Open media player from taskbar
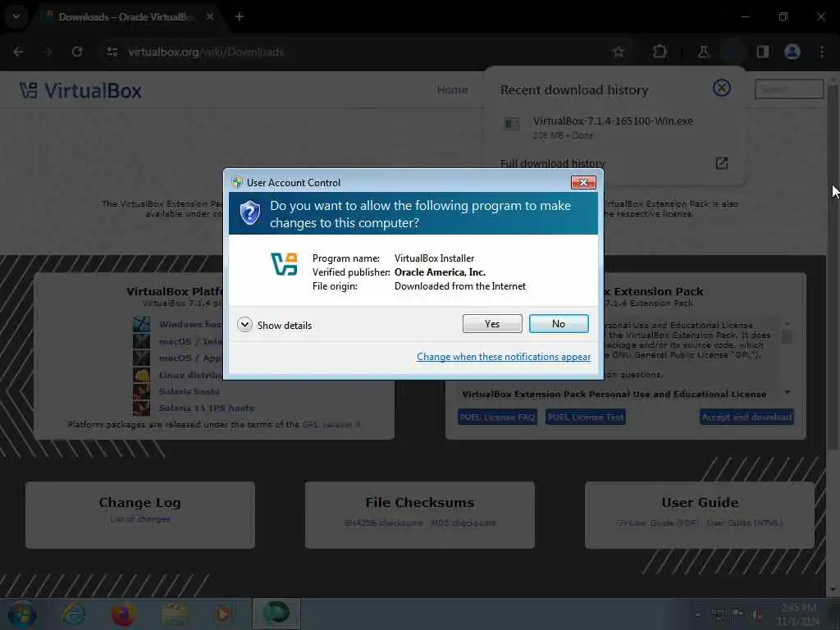Viewport: 840px width, 630px height. [x=223, y=614]
